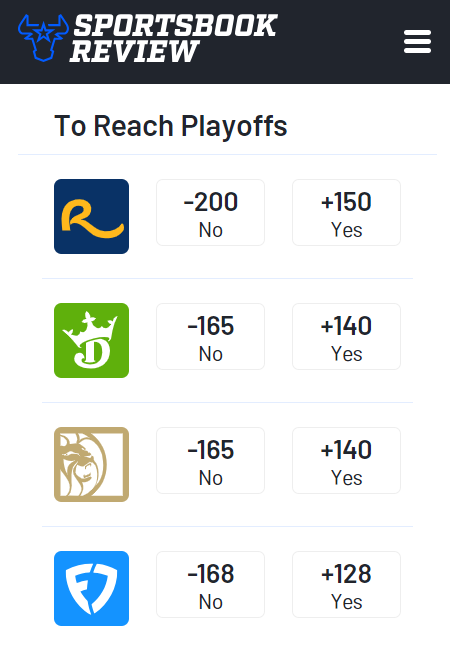Click the divider line under the heading

227,155
